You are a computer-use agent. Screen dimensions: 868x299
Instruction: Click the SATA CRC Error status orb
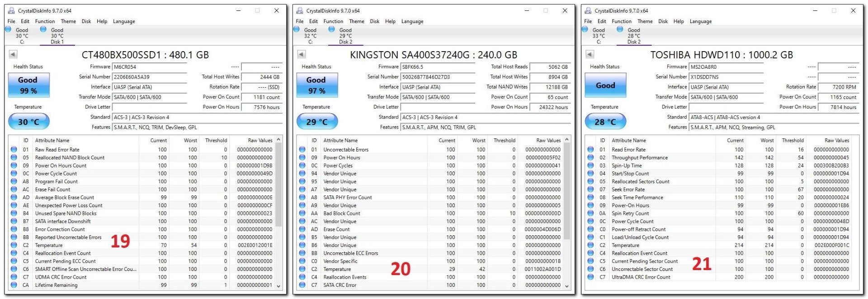coord(302,285)
